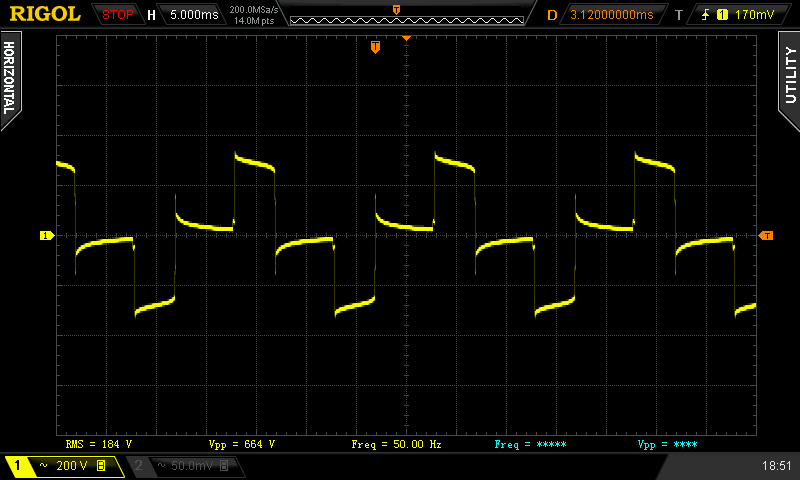The width and height of the screenshot is (800, 480).
Task: Click the orange trigger position T marker
Action: pos(375,47)
